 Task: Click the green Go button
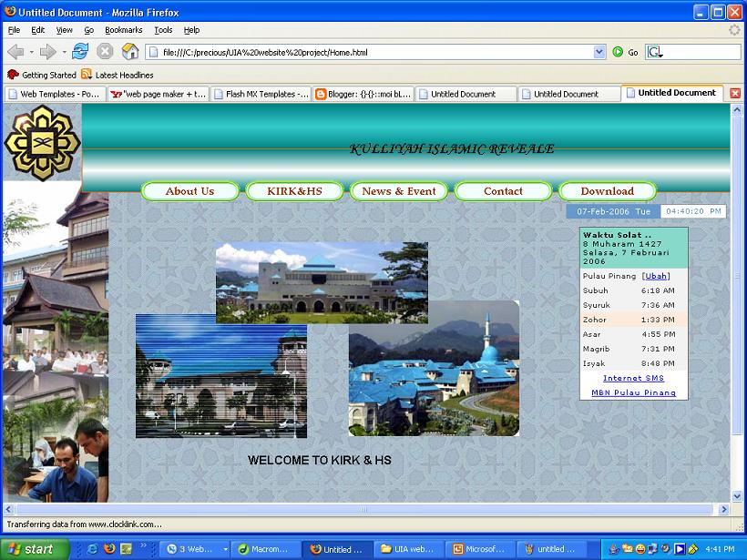coord(626,52)
